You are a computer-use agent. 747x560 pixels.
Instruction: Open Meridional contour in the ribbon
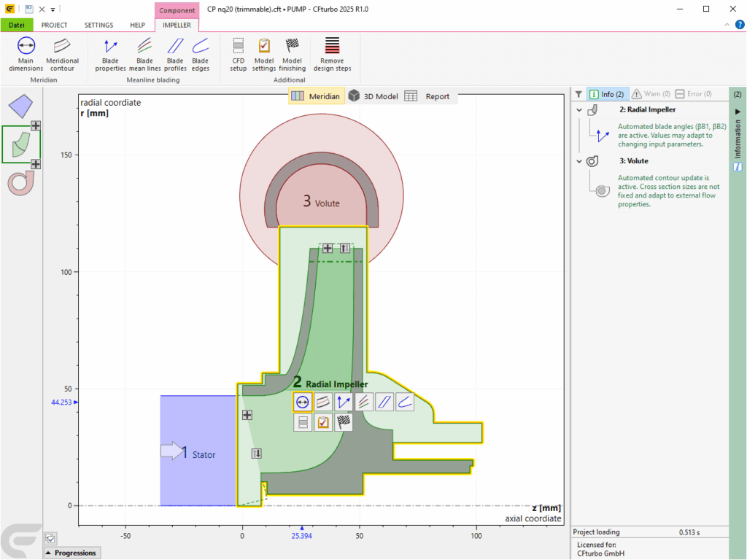[62, 54]
